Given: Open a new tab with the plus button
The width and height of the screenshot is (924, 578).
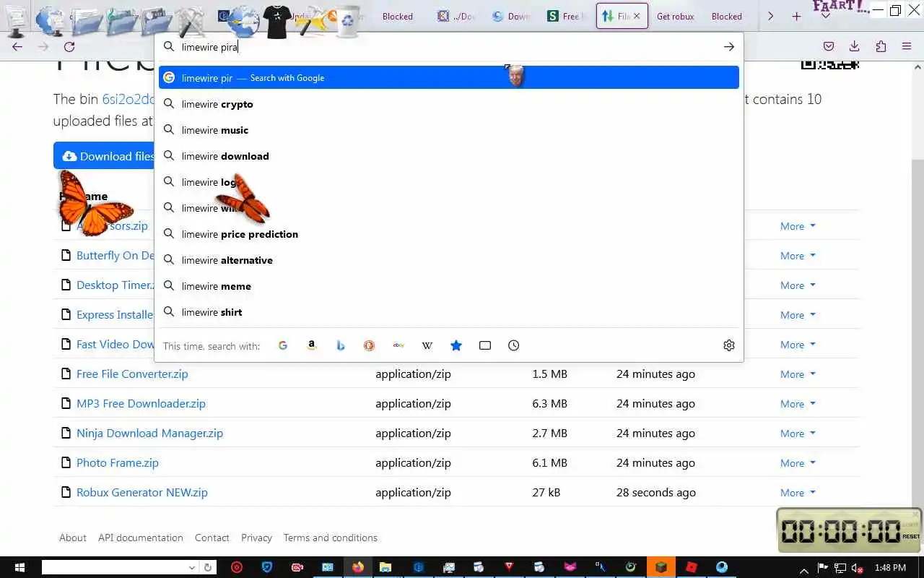Looking at the screenshot, I should 796,16.
